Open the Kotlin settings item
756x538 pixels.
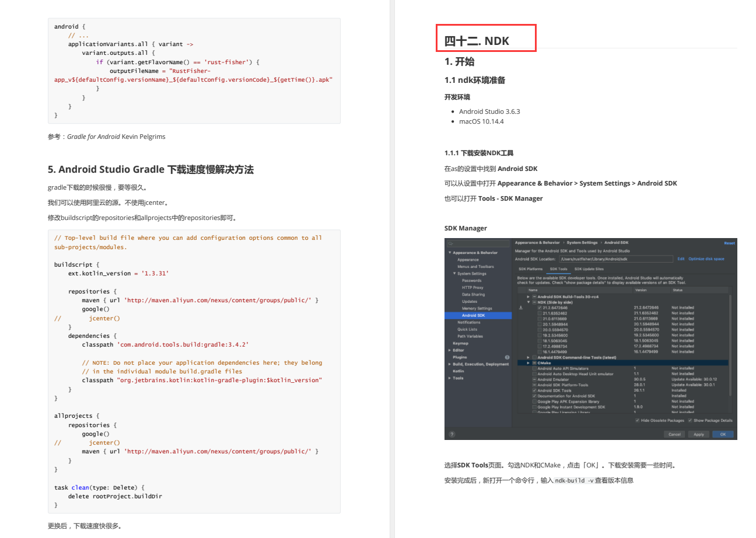coord(459,371)
